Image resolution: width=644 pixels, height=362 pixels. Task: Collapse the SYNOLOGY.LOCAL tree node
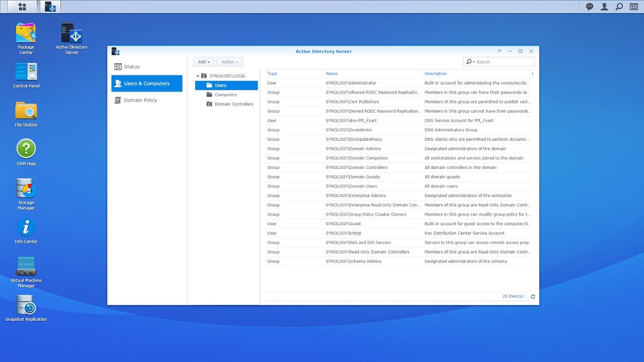tap(198, 76)
